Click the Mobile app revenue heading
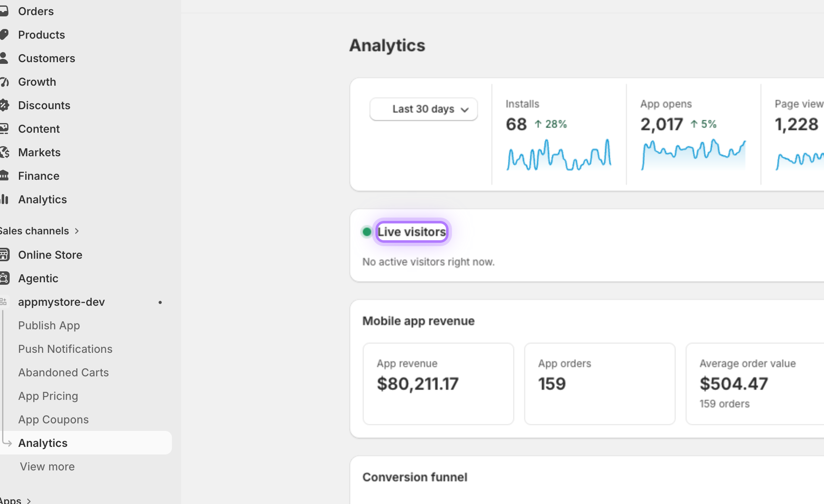This screenshot has width=824, height=504. 418,321
